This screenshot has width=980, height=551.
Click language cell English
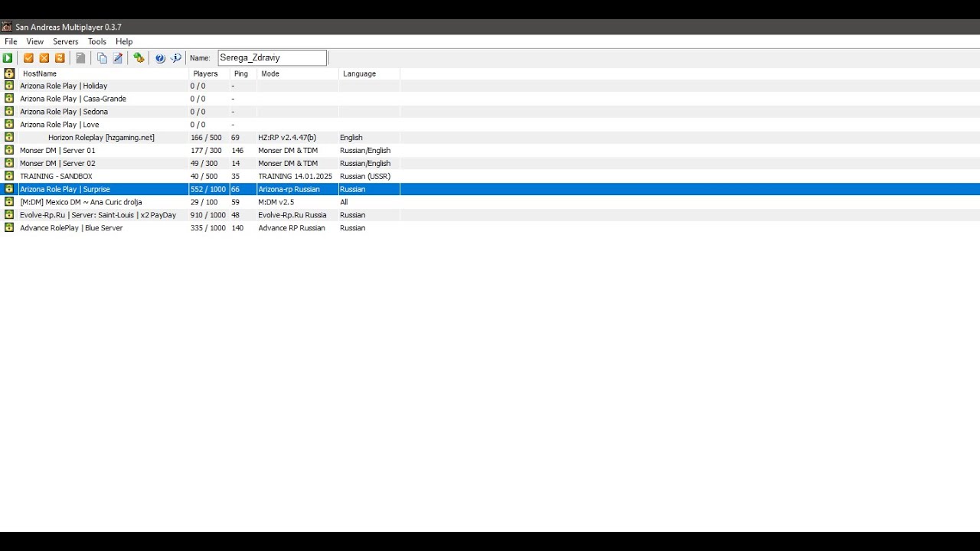(351, 138)
